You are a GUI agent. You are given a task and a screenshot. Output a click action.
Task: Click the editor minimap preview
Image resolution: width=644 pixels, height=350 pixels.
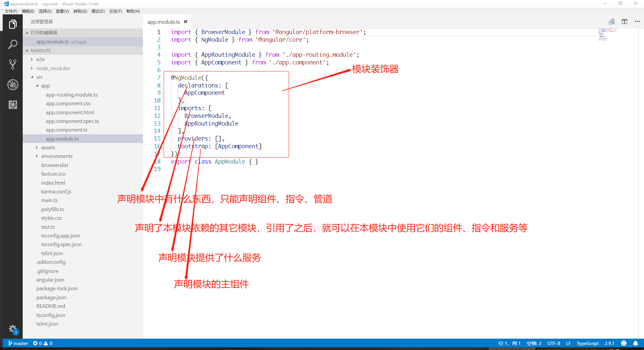point(608,34)
